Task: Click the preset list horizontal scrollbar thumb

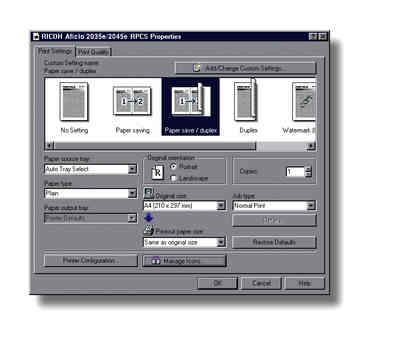Action: click(155, 146)
